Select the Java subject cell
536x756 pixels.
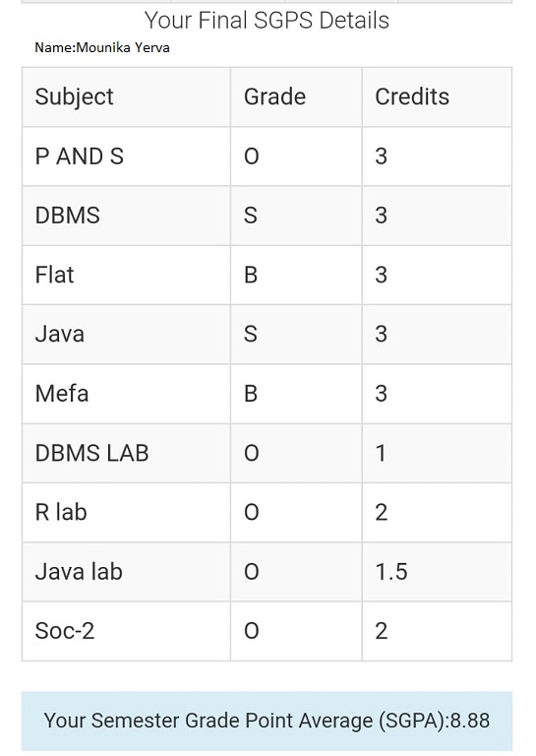pos(126,335)
